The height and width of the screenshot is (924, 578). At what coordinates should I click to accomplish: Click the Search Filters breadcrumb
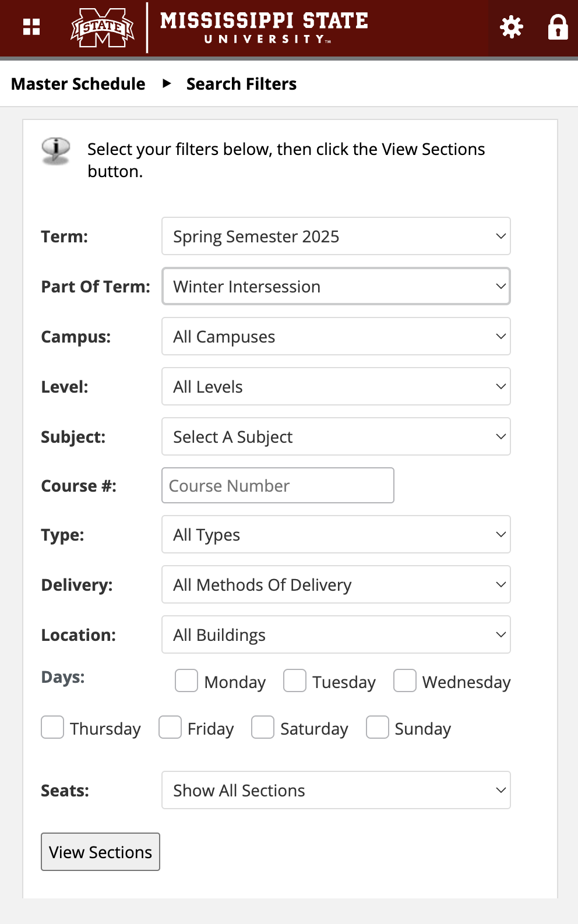241,84
